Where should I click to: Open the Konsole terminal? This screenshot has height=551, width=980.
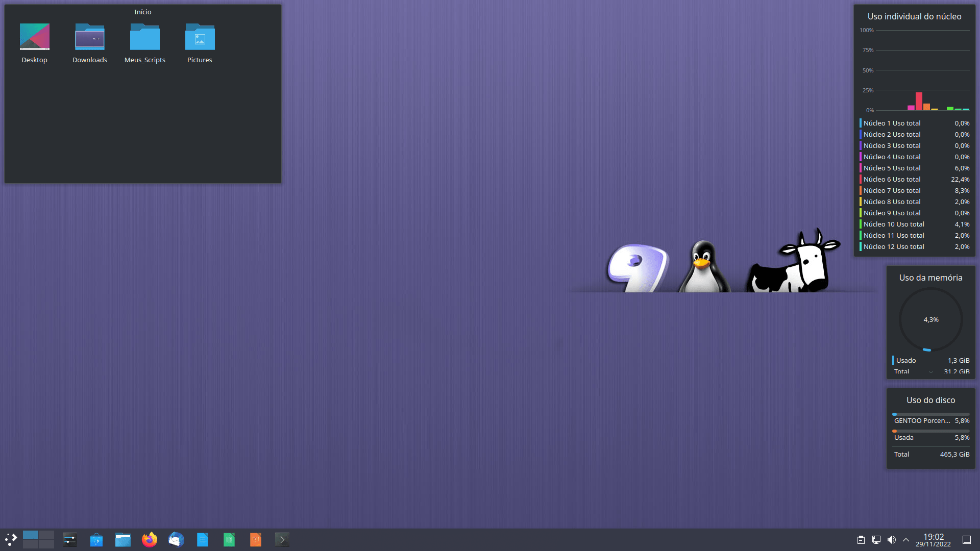click(282, 539)
